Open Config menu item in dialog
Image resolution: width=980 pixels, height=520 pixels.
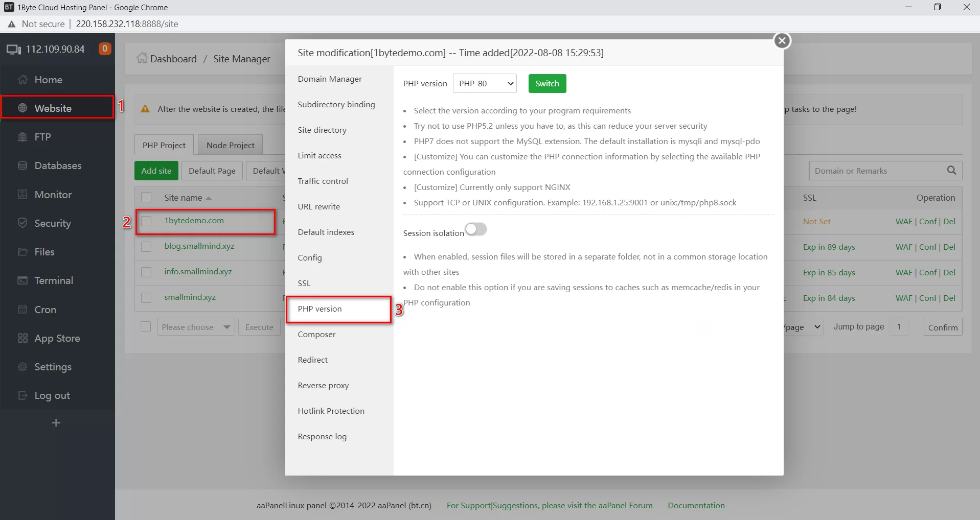coord(310,258)
